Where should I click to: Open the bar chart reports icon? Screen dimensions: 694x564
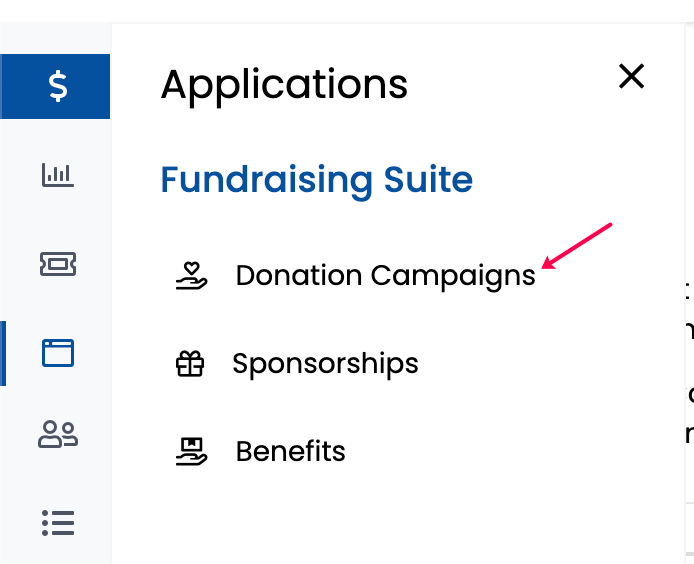[x=58, y=175]
